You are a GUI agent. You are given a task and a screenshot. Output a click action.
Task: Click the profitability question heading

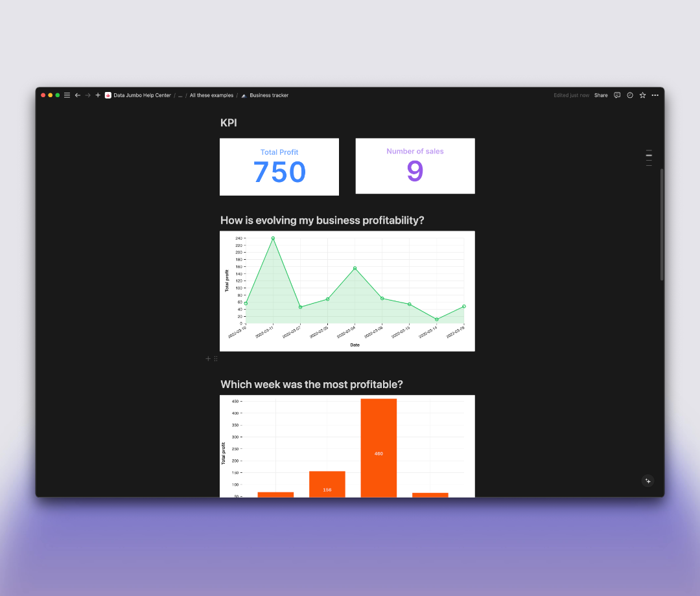tap(322, 220)
